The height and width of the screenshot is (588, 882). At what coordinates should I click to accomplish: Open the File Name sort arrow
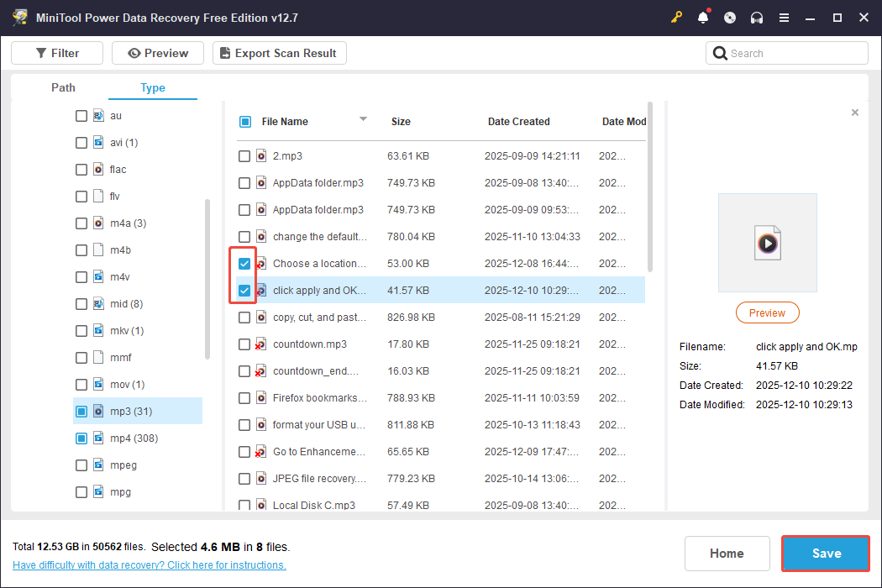[x=362, y=118]
